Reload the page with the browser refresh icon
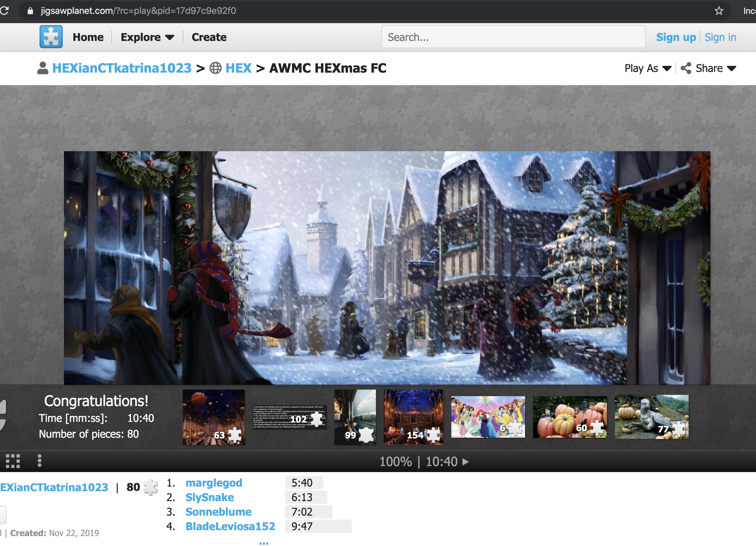The width and height of the screenshot is (756, 546). coord(4,11)
